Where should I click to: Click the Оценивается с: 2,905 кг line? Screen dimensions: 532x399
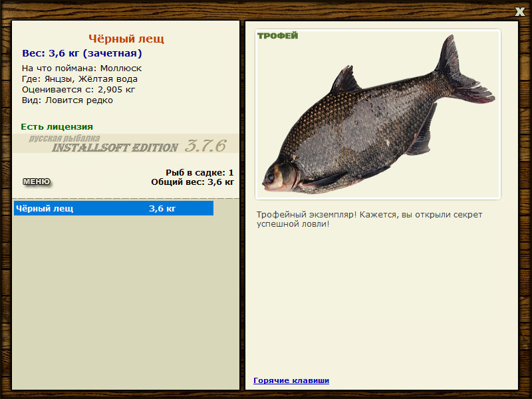pos(78,90)
